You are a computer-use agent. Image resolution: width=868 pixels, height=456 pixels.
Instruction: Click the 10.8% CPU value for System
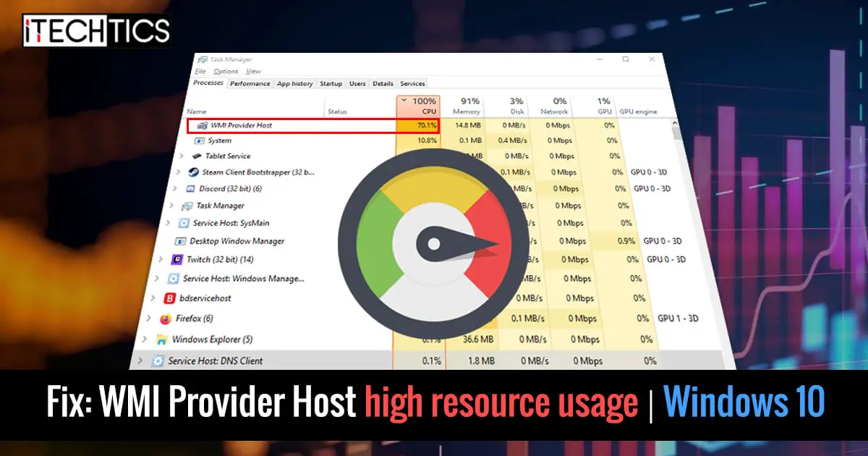(x=427, y=140)
